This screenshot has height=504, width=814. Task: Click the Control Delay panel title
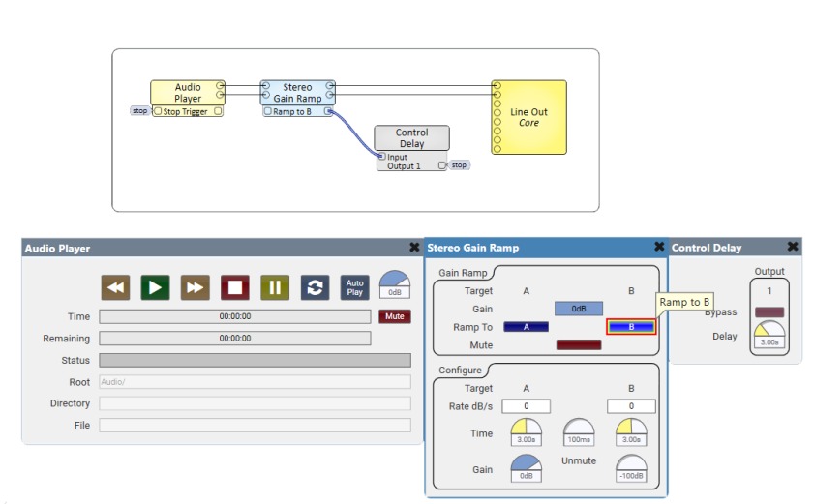click(707, 248)
